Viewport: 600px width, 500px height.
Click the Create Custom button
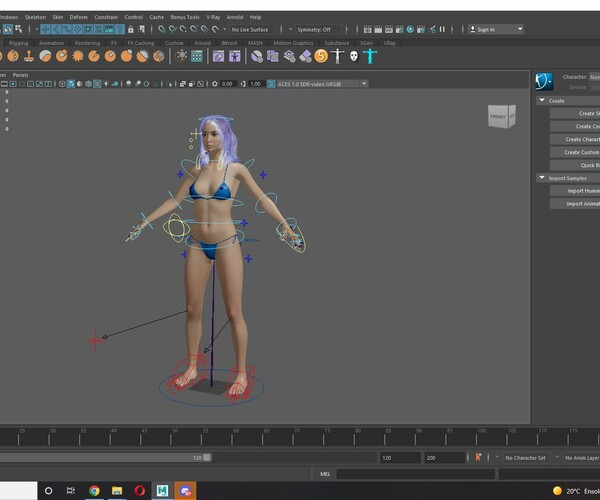point(575,152)
